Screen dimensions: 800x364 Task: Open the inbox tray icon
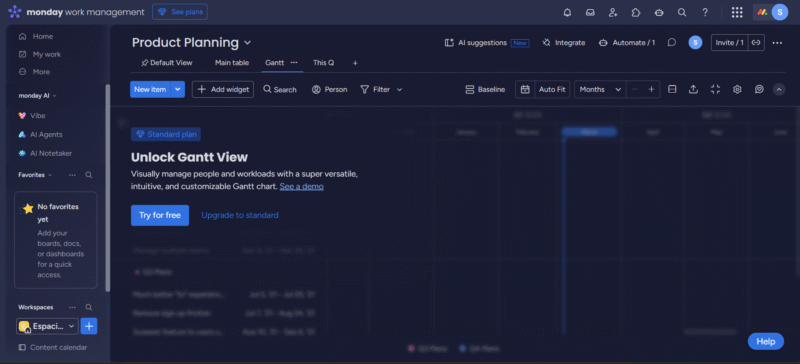point(590,13)
